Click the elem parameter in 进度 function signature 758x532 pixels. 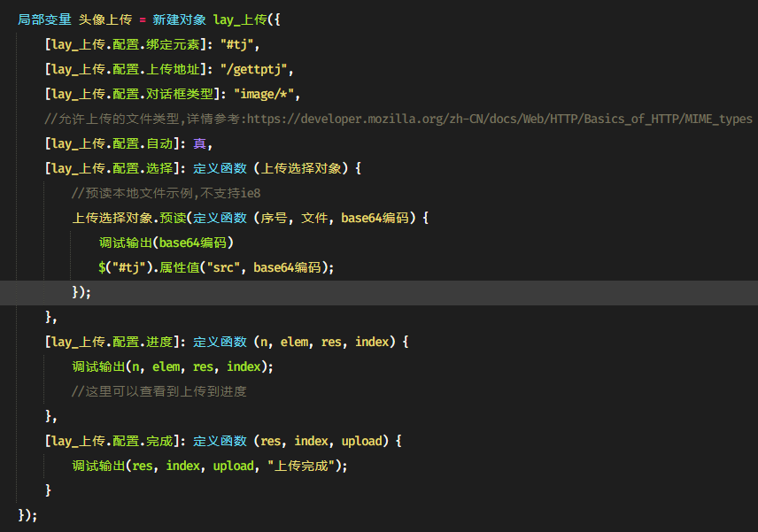coord(294,342)
